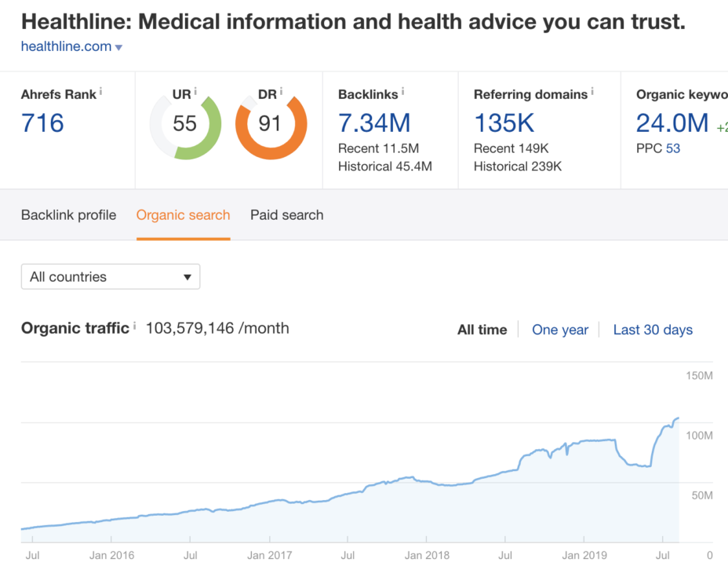Viewport: 728px width, 573px height.
Task: Click the PPC value 53
Action: pyautogui.click(x=673, y=148)
